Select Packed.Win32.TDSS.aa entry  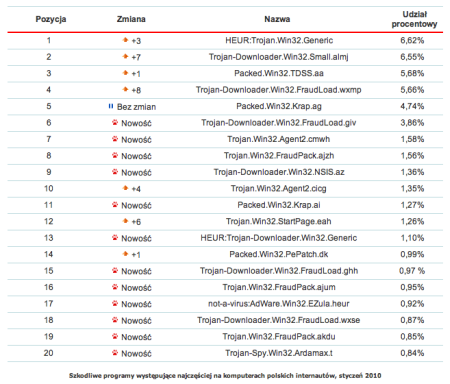coord(279,73)
